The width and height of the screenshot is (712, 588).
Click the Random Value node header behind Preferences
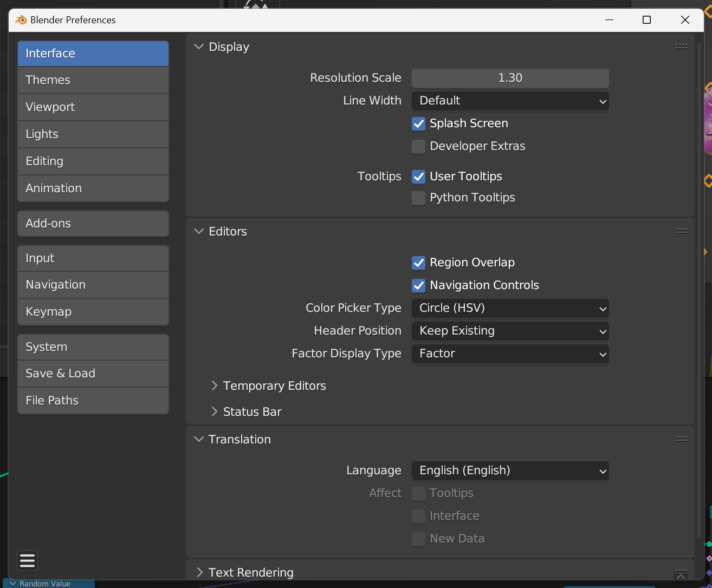point(48,584)
